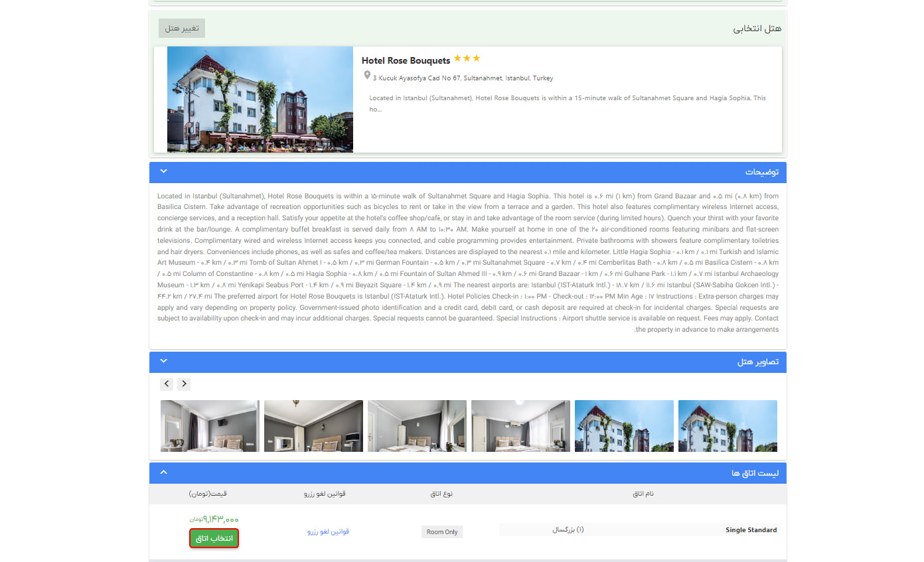Screen dimensions: 924x562
Task: Click the location pin icon beside hotel address
Action: click(x=367, y=76)
